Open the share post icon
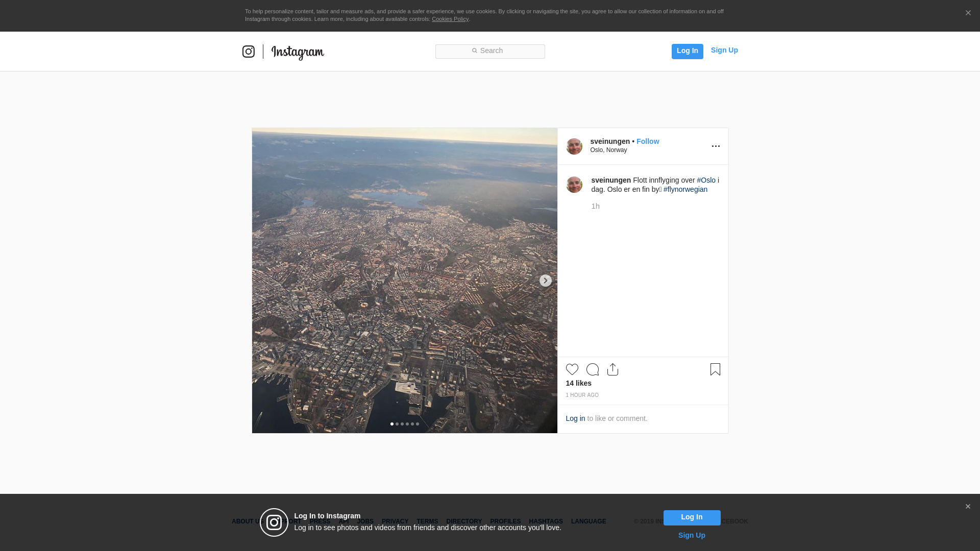Image resolution: width=980 pixels, height=551 pixels. pyautogui.click(x=612, y=369)
